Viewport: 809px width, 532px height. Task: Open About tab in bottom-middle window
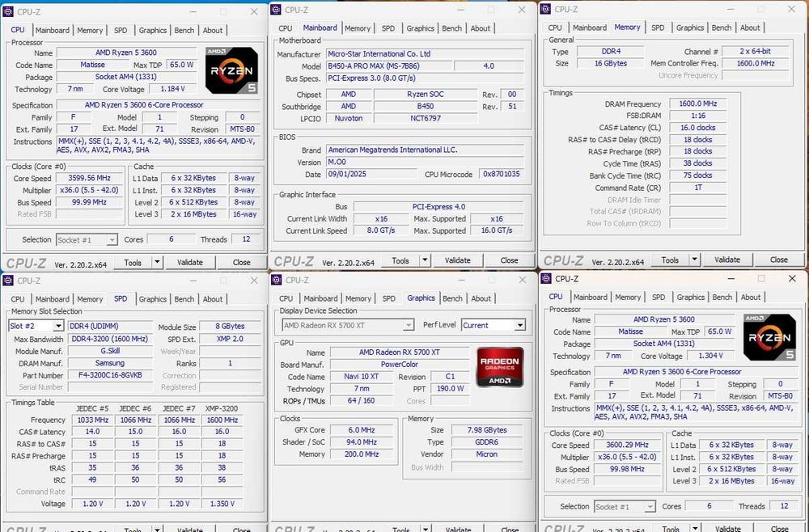[x=481, y=298]
